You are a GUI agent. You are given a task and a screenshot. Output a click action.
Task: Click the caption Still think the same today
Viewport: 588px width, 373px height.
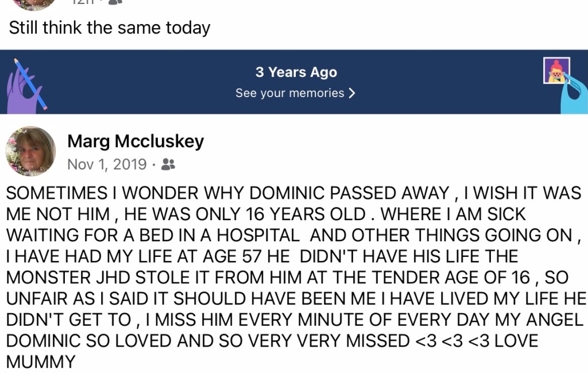coord(110,28)
